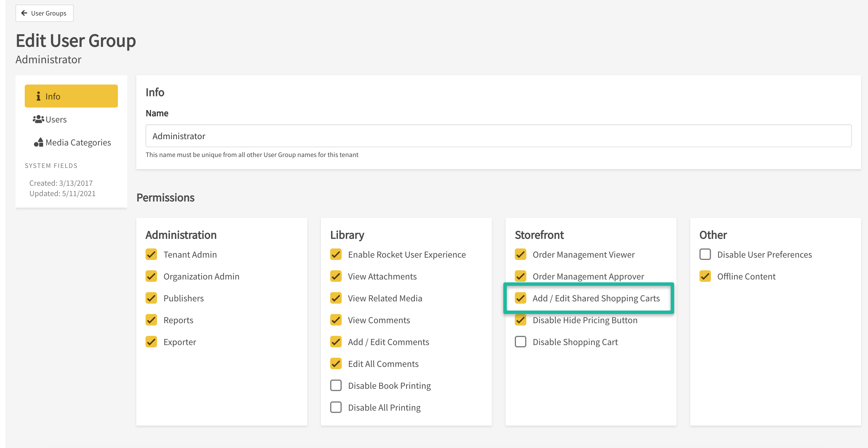Check Disable User Preferences
This screenshot has width=868, height=448.
click(705, 255)
